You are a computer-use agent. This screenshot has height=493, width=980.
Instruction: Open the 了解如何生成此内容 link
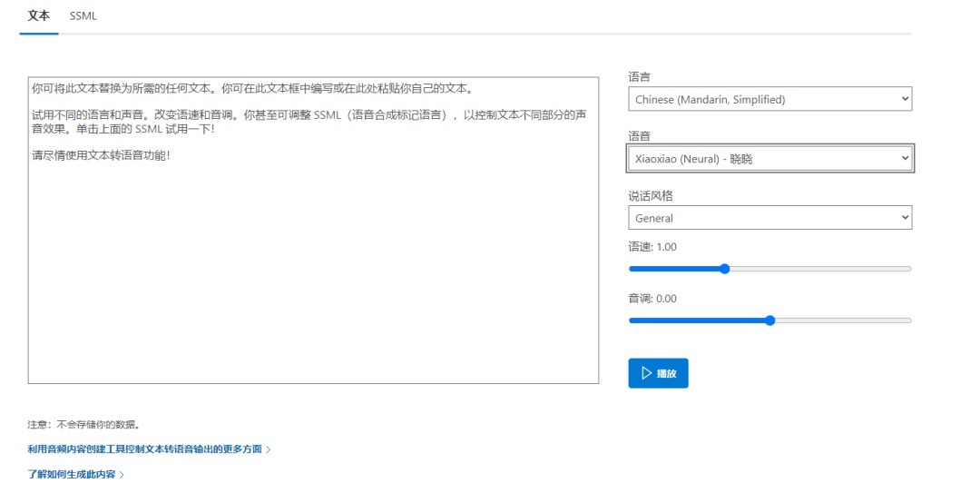pyautogui.click(x=72, y=475)
